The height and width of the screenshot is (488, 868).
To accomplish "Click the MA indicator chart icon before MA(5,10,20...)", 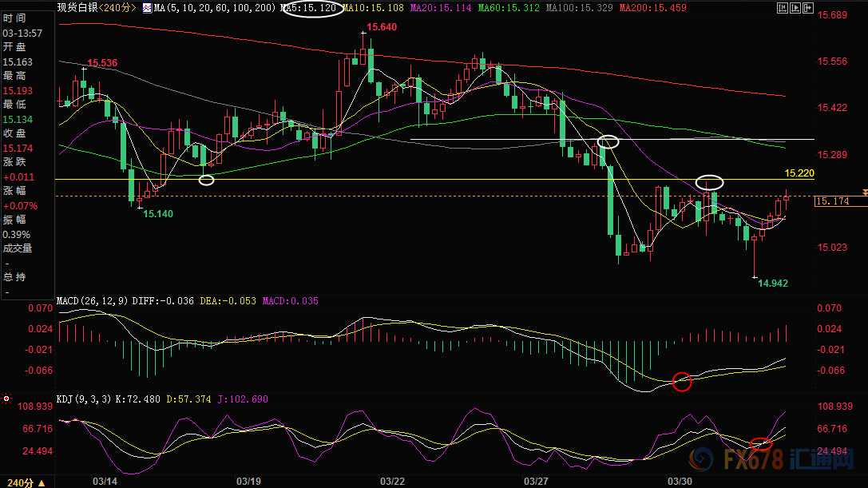I will pyautogui.click(x=147, y=8).
